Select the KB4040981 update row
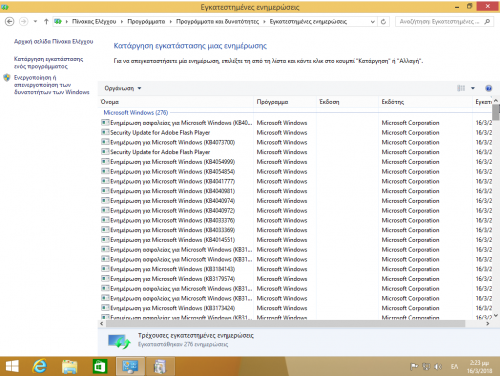Screen dimensions: 500x376 (296, 191)
